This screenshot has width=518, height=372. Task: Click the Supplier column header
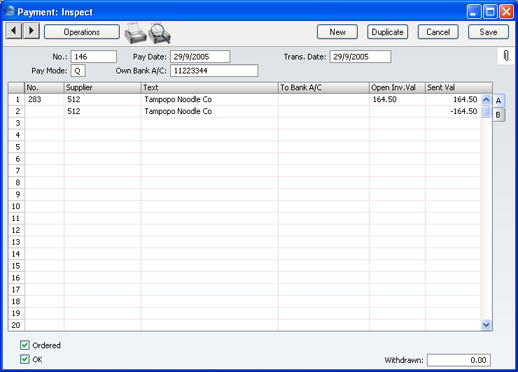(x=102, y=88)
